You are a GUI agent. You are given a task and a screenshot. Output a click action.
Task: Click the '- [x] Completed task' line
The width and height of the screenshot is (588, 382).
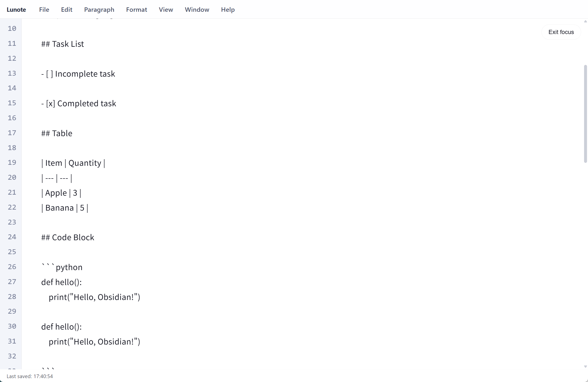click(x=79, y=103)
